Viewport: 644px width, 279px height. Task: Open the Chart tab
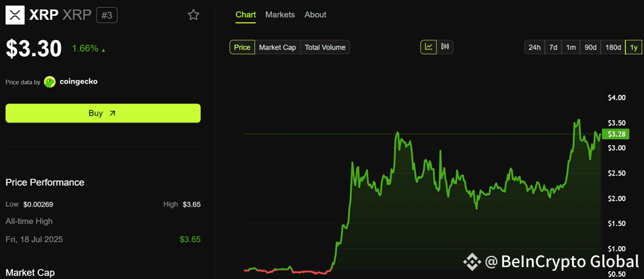click(246, 15)
